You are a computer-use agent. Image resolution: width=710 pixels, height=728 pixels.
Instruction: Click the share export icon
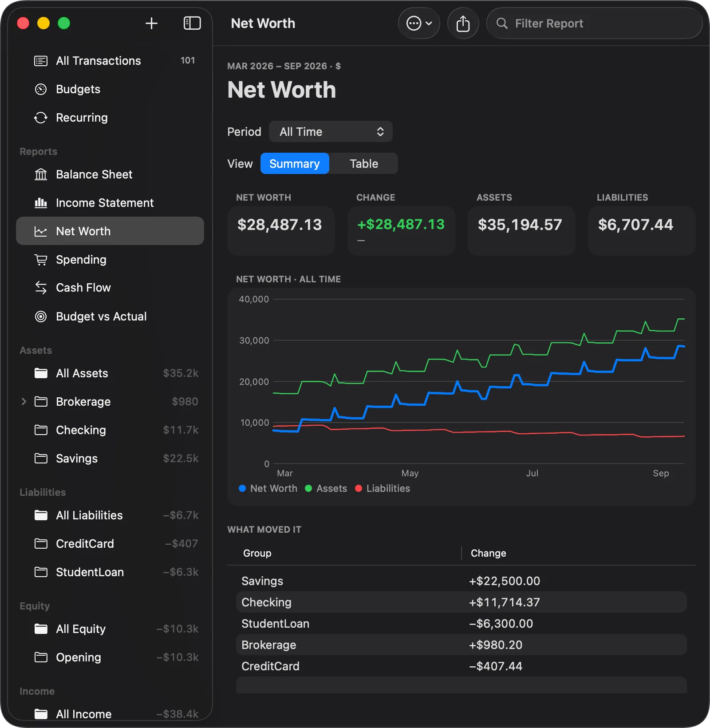click(463, 23)
